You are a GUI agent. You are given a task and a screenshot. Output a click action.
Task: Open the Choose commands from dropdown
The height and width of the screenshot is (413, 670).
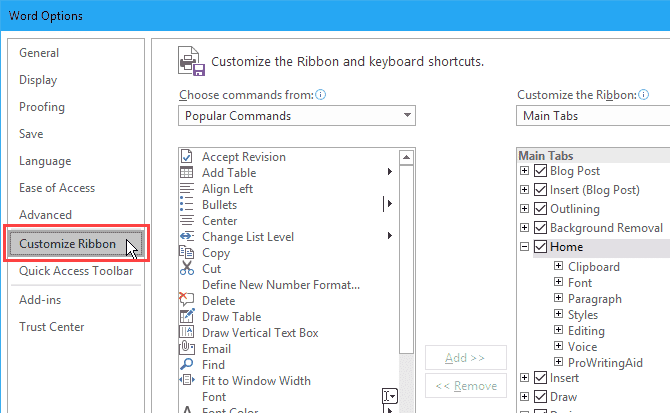click(x=297, y=116)
